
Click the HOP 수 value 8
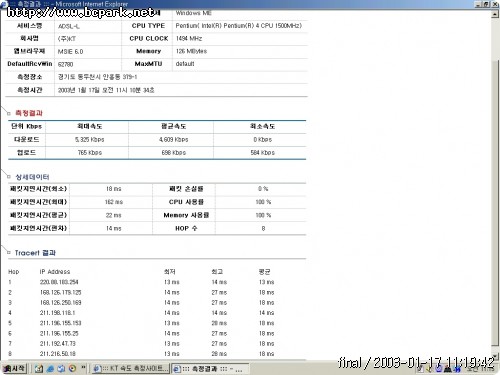click(263, 228)
